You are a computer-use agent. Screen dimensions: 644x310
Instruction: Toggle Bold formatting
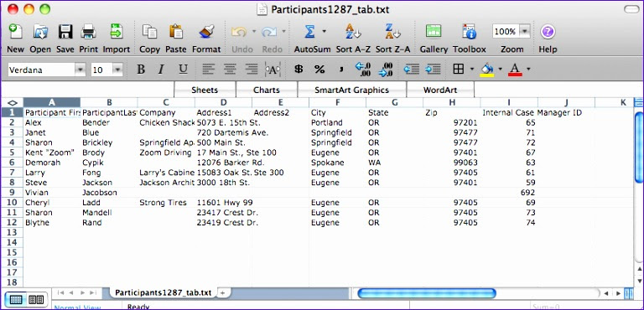pos(141,70)
